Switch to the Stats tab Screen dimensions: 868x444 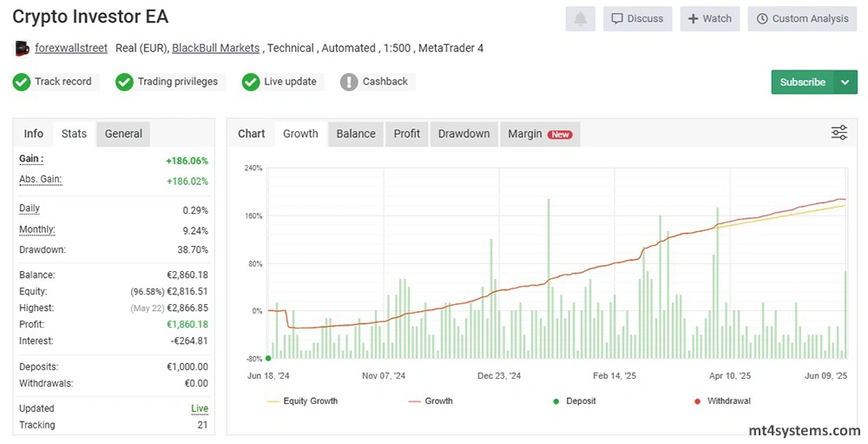coord(74,134)
